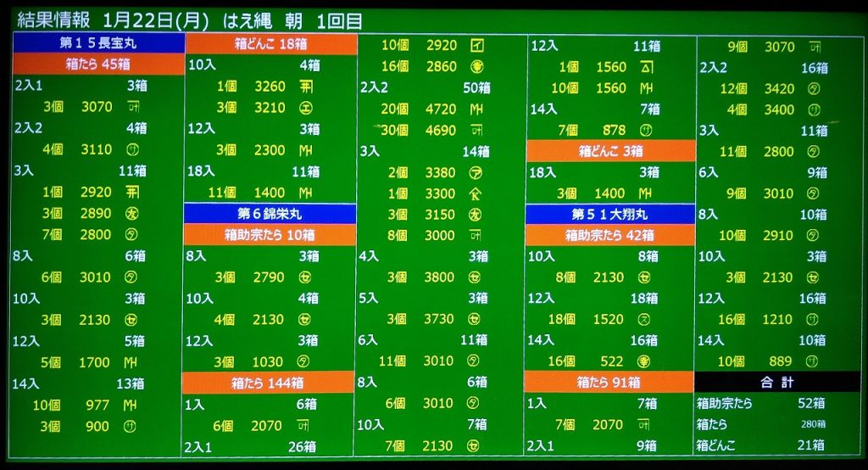Click the buyer symbol beside price 889
This screenshot has width=868, height=470.
[814, 361]
